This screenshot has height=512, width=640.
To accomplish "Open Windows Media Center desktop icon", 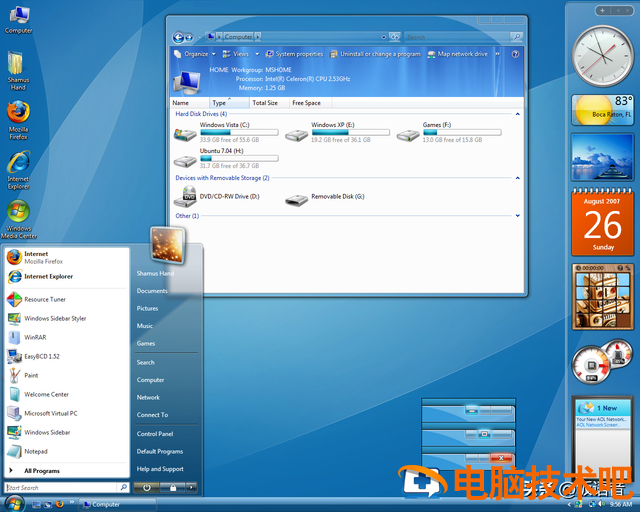I will click(x=18, y=220).
